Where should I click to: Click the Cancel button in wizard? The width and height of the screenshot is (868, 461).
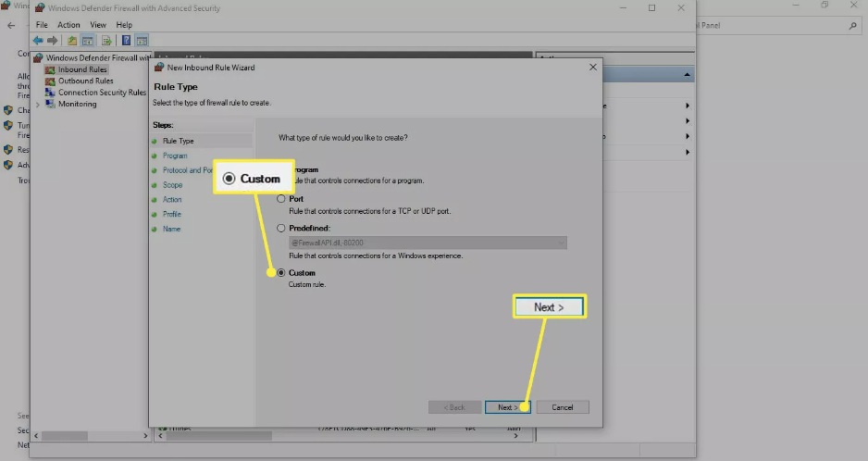(x=563, y=407)
